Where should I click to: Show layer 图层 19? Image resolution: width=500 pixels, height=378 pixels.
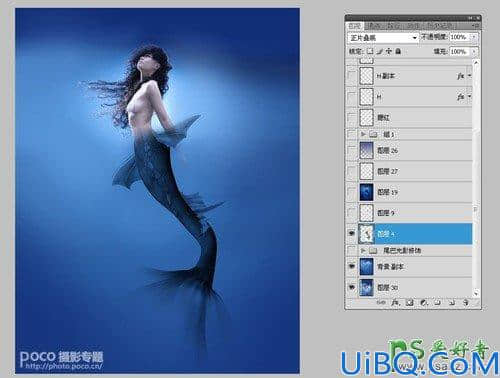click(351, 192)
